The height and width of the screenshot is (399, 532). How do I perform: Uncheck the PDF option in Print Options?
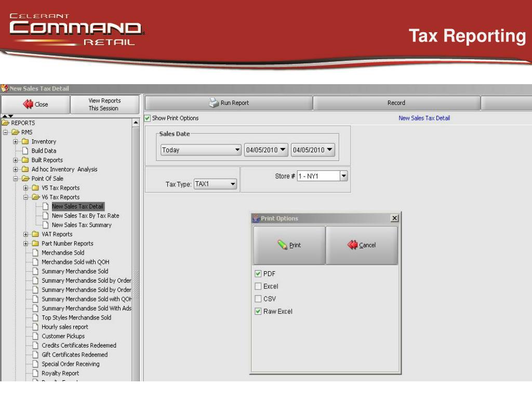point(258,273)
